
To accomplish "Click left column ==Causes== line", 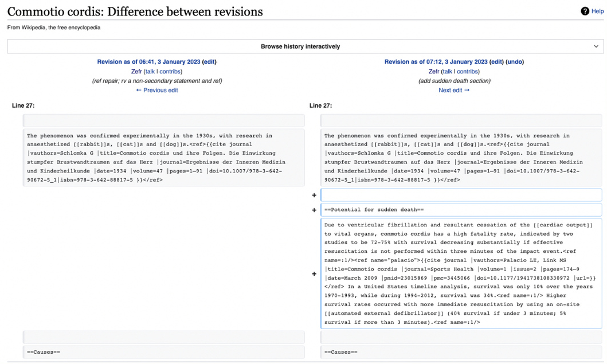I will tap(164, 352).
